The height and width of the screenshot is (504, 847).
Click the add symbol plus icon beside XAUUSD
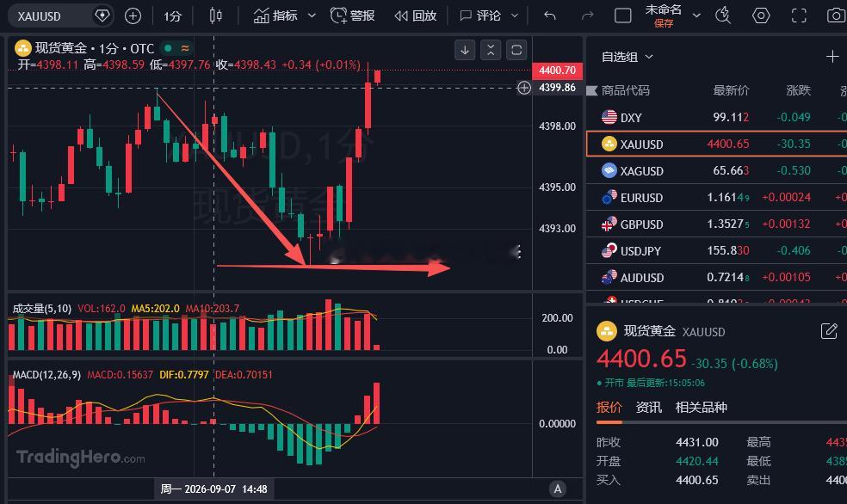coord(133,16)
